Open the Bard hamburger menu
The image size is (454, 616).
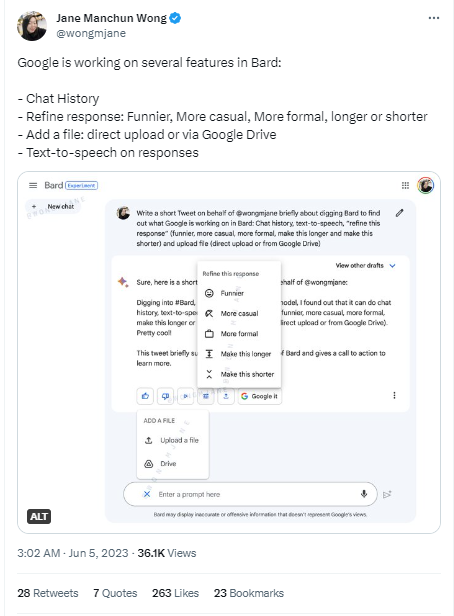[x=33, y=185]
